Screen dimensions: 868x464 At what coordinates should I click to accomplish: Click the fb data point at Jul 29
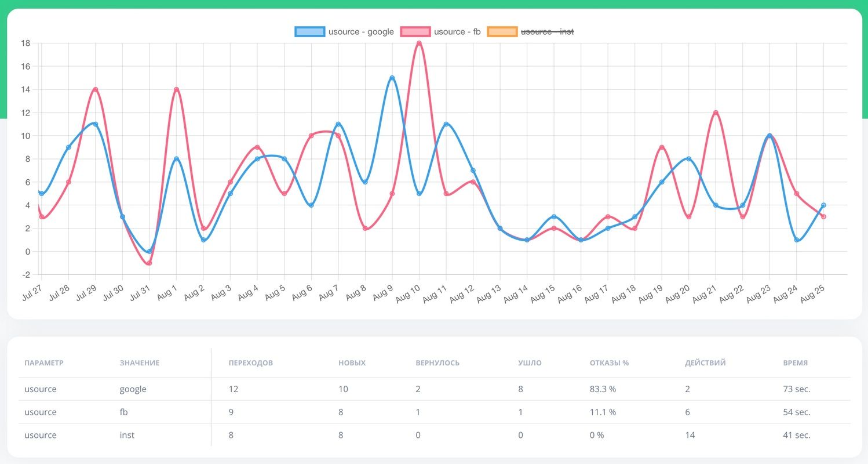pyautogui.click(x=96, y=89)
